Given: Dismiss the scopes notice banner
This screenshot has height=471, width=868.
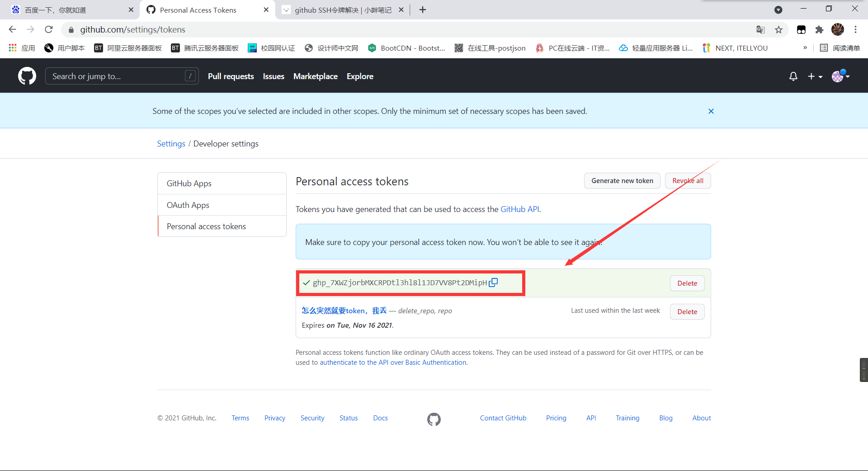Looking at the screenshot, I should tap(711, 111).
